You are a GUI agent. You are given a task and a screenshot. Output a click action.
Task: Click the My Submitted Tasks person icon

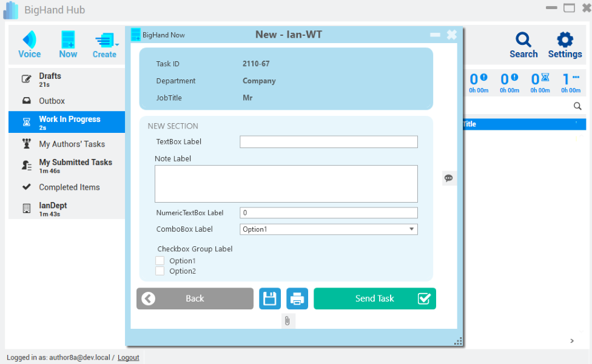click(27, 166)
